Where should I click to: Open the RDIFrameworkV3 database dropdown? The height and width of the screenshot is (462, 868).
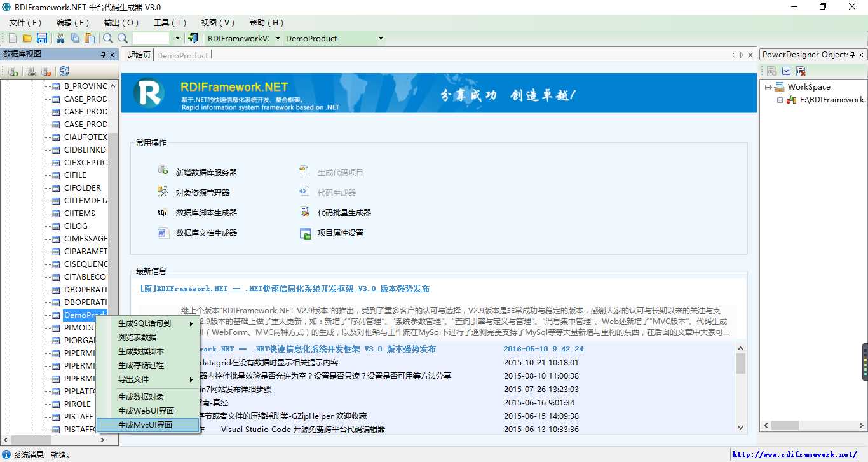pyautogui.click(x=276, y=38)
